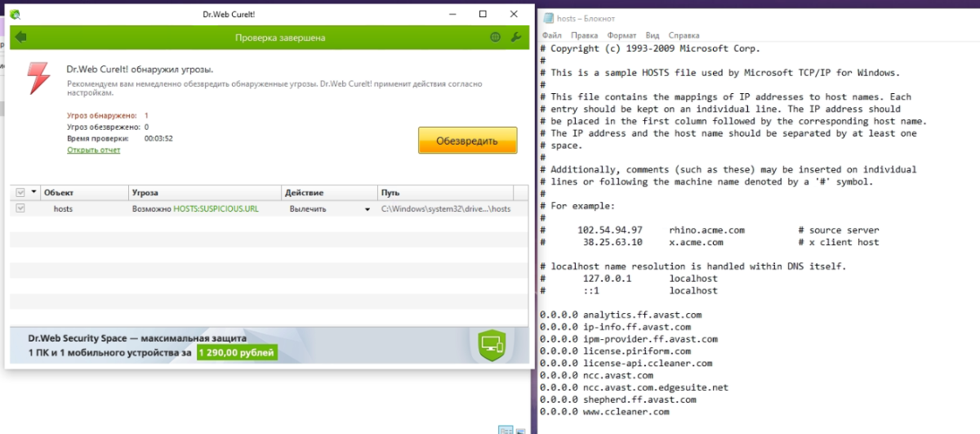This screenshot has height=434, width=980.
Task: Expand the header dropdown arrow beside select-all
Action: (33, 192)
